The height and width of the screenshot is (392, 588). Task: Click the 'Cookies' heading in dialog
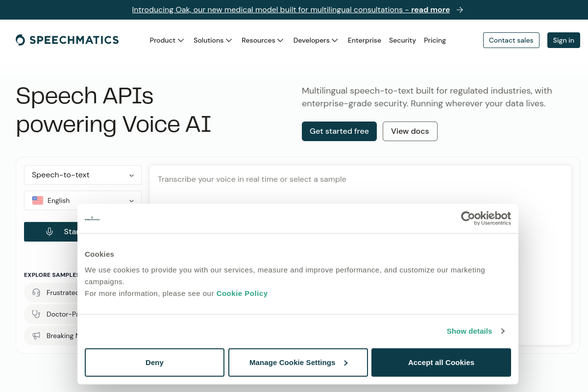pyautogui.click(x=99, y=254)
